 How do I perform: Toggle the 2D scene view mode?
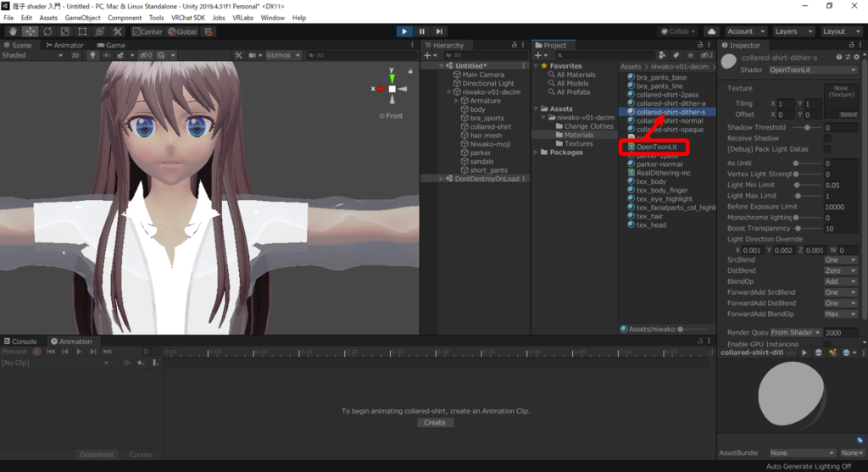[x=75, y=55]
